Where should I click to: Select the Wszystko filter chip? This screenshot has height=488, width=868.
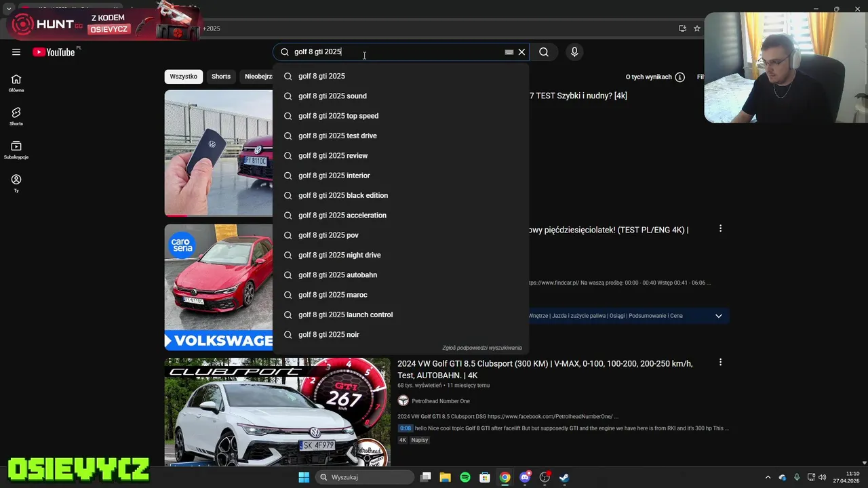click(184, 77)
